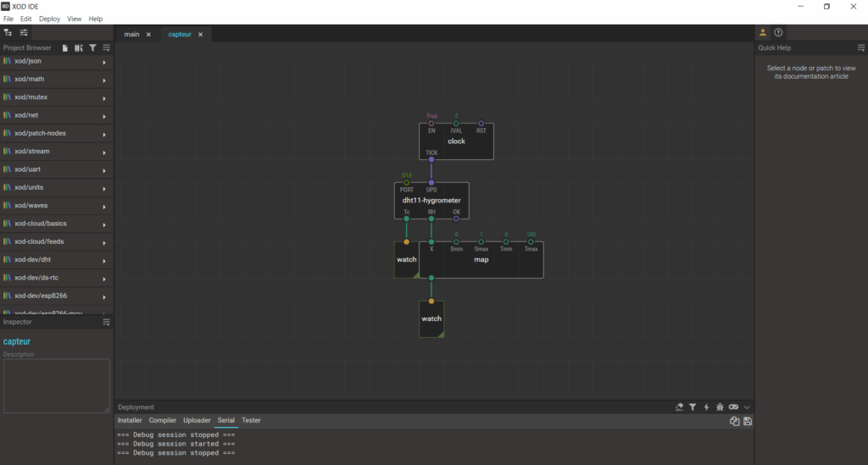This screenshot has width=868, height=465.
Task: Select the xod/units tree item
Action: point(57,187)
